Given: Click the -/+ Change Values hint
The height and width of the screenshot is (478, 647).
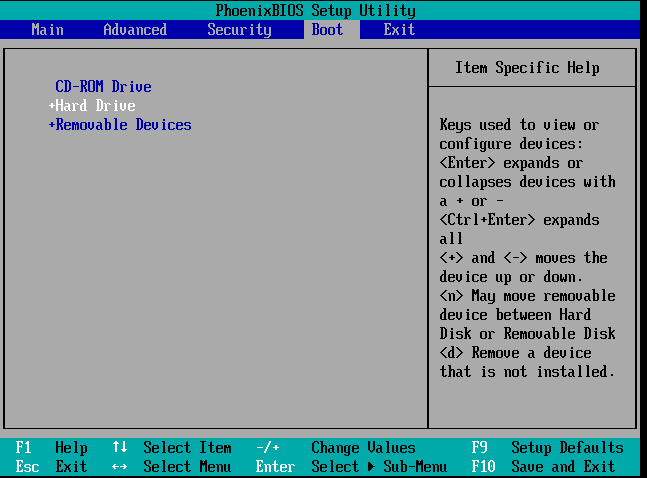Looking at the screenshot, I should click(x=335, y=447).
